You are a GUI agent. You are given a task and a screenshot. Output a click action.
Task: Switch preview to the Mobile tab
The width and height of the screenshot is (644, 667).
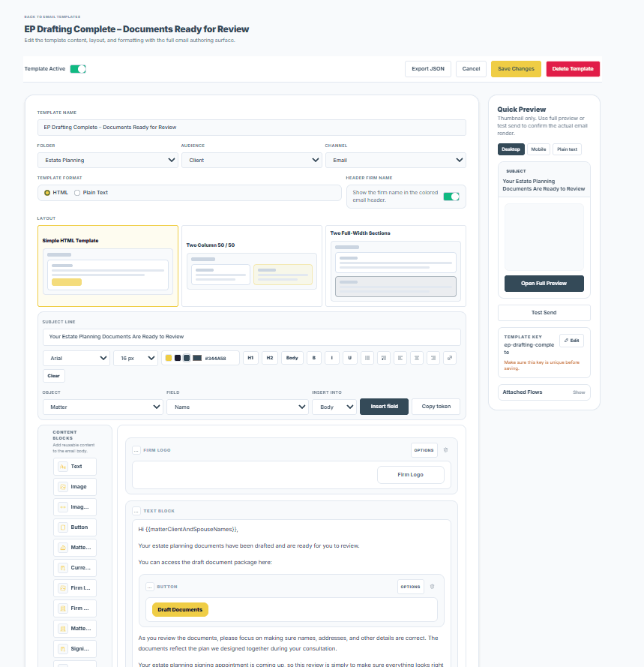coord(538,149)
